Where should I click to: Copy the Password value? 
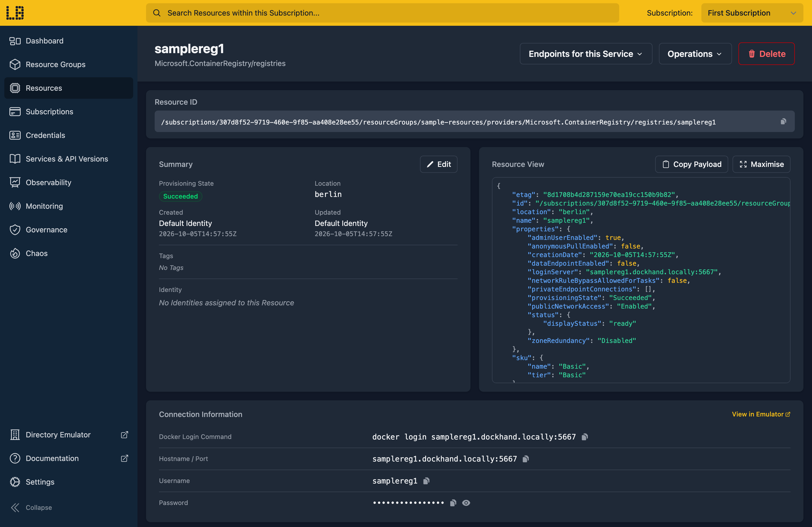point(453,503)
